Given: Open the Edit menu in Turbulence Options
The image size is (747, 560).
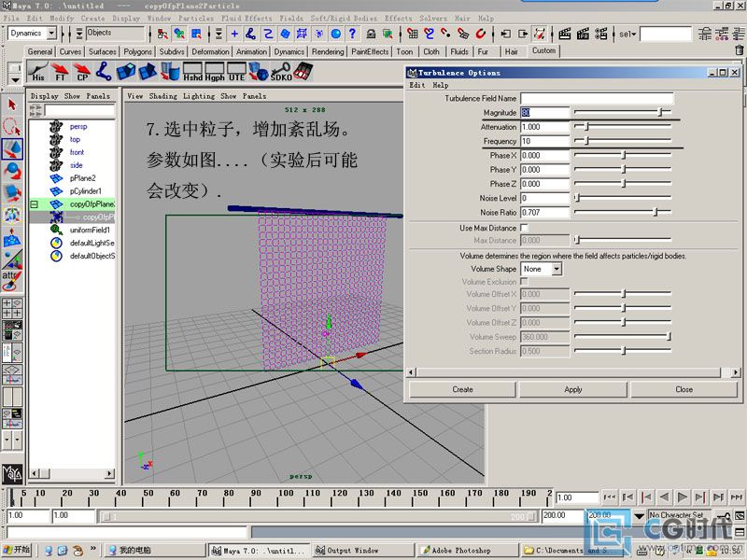Looking at the screenshot, I should (417, 85).
